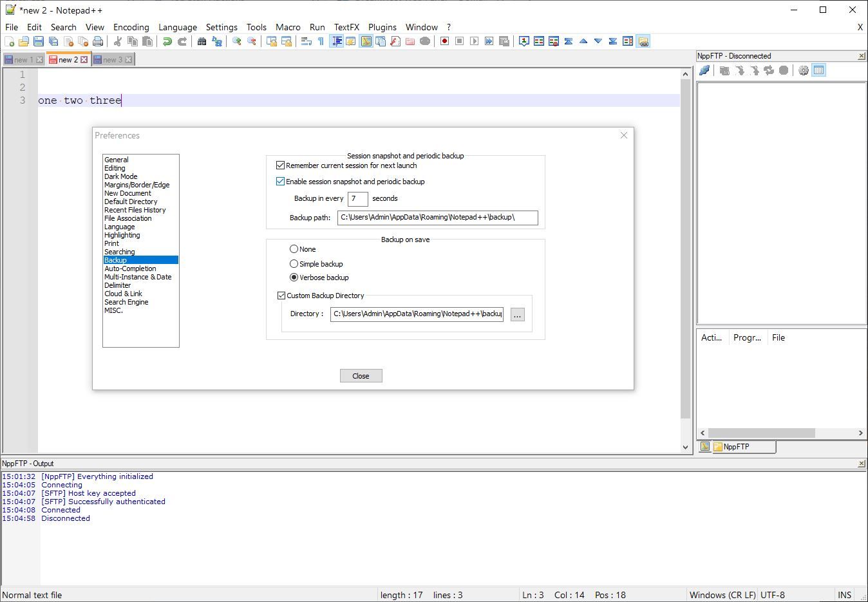Select Verbose backup radio option

(x=294, y=277)
